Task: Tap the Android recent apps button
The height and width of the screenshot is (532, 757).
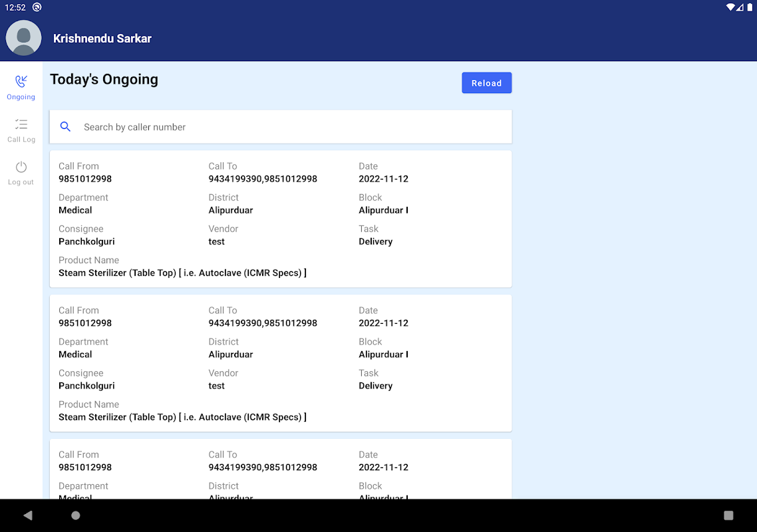Action: [x=728, y=515]
